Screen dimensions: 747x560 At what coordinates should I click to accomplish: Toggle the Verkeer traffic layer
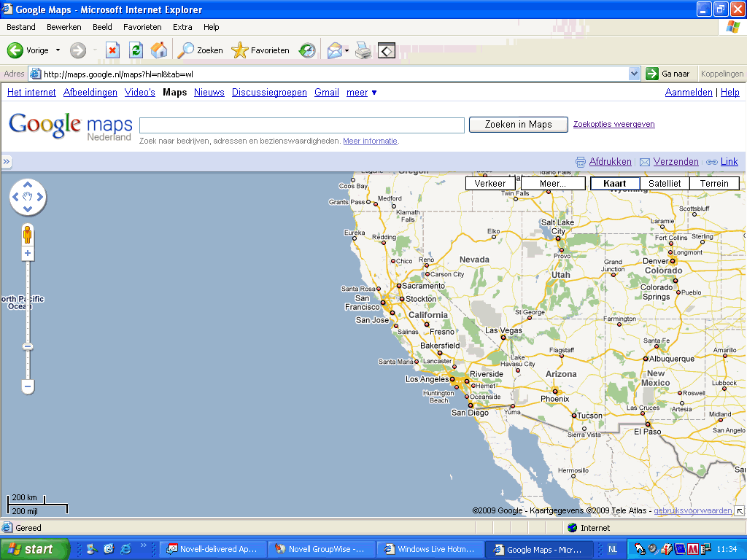pos(490,183)
